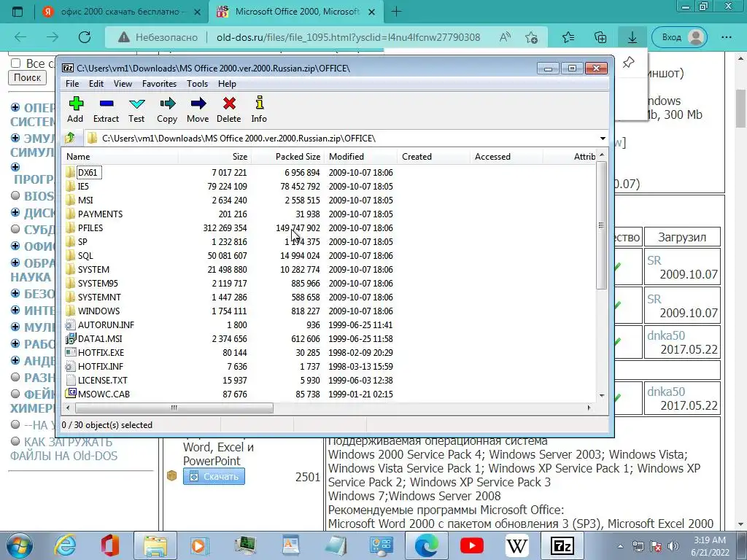Click the 7-Zip vertical scrollbar down arrow
This screenshot has width=747, height=560.
click(602, 395)
